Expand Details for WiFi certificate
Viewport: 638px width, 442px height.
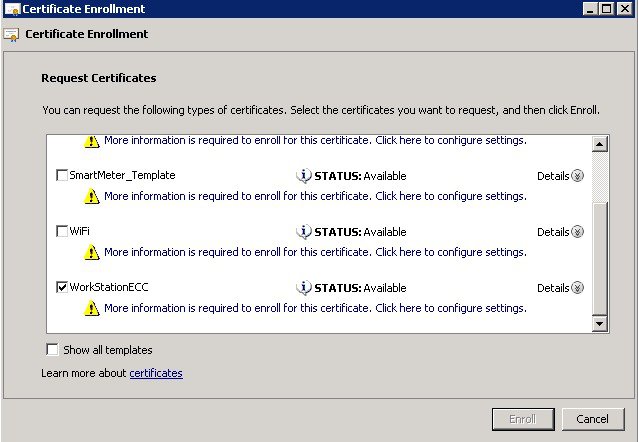560,232
